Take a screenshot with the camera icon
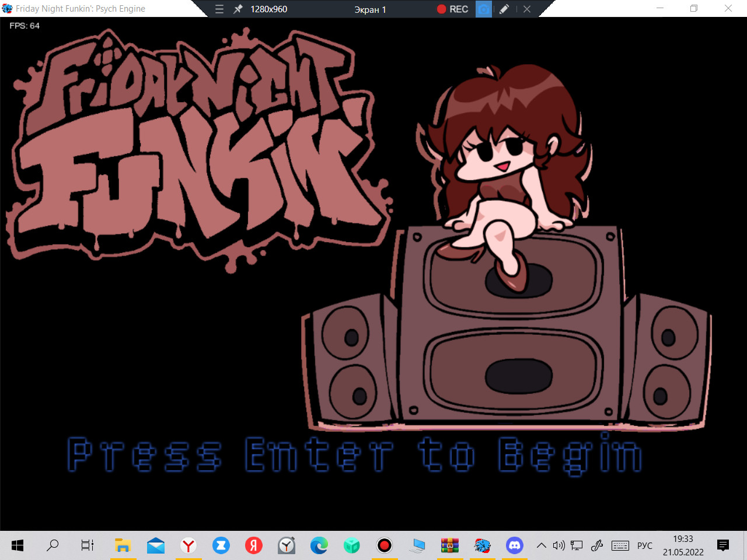The image size is (747, 560). coord(484,9)
